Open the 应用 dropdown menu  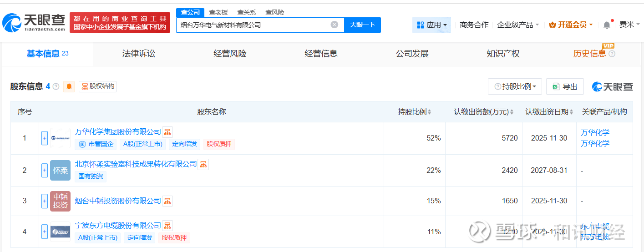(431, 25)
